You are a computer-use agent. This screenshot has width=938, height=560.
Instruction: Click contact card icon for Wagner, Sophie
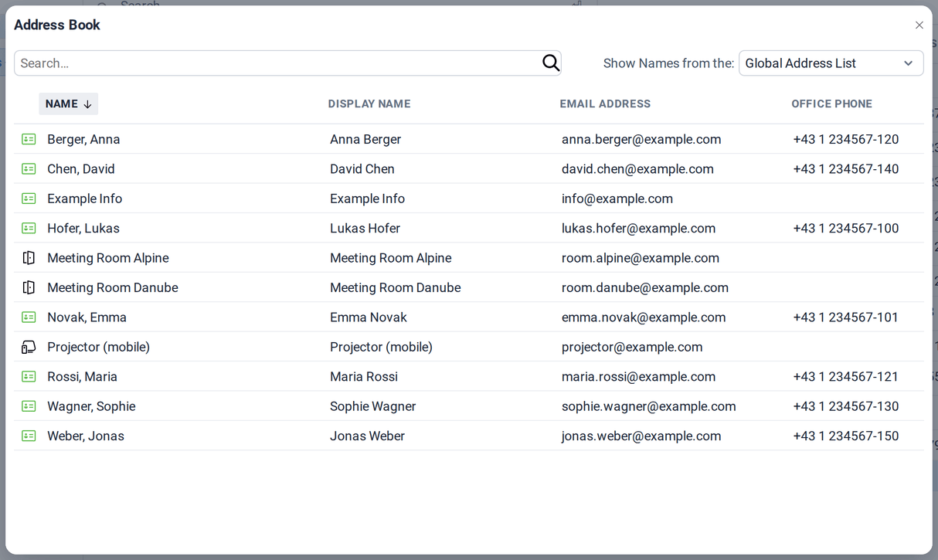coord(29,406)
